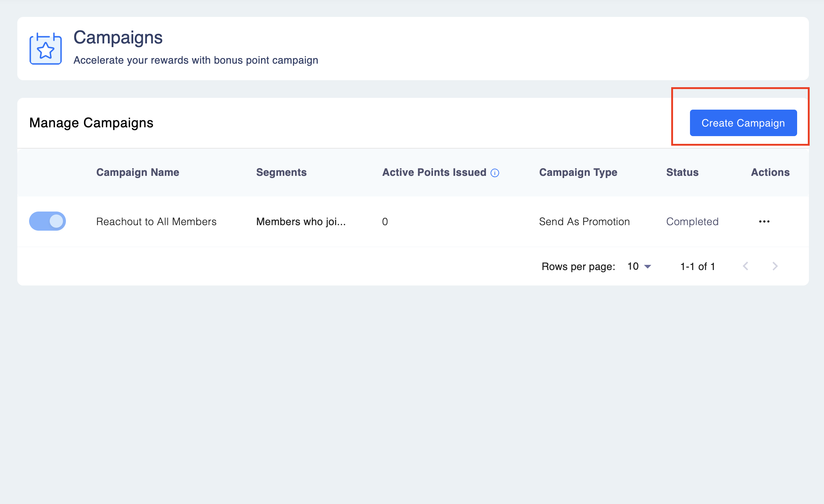Click the Send As Promotion cell
Image resolution: width=824 pixels, height=504 pixels.
[584, 221]
